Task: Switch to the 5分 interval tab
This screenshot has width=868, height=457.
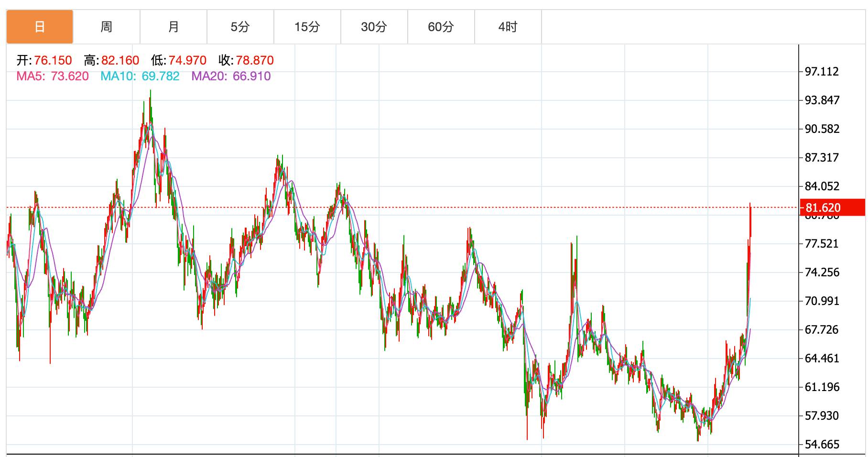Action: click(240, 27)
